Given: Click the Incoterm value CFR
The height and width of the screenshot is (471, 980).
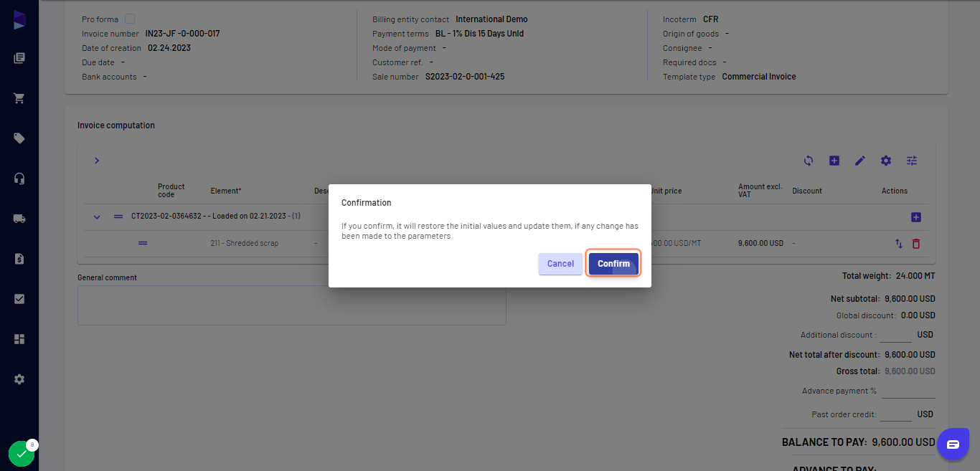Looking at the screenshot, I should (710, 19).
